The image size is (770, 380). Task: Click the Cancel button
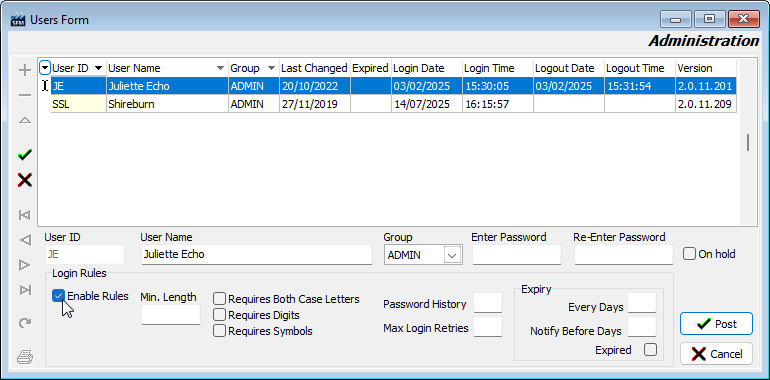(x=716, y=353)
